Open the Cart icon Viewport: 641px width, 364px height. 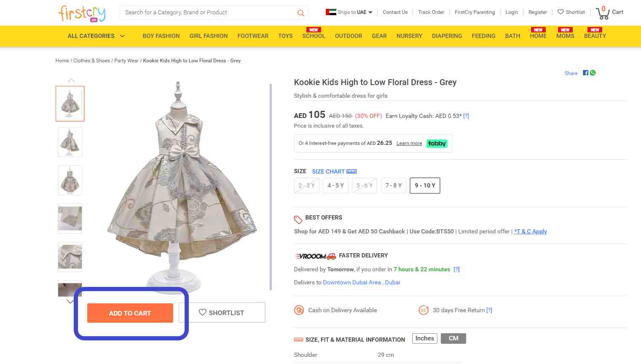coord(602,13)
